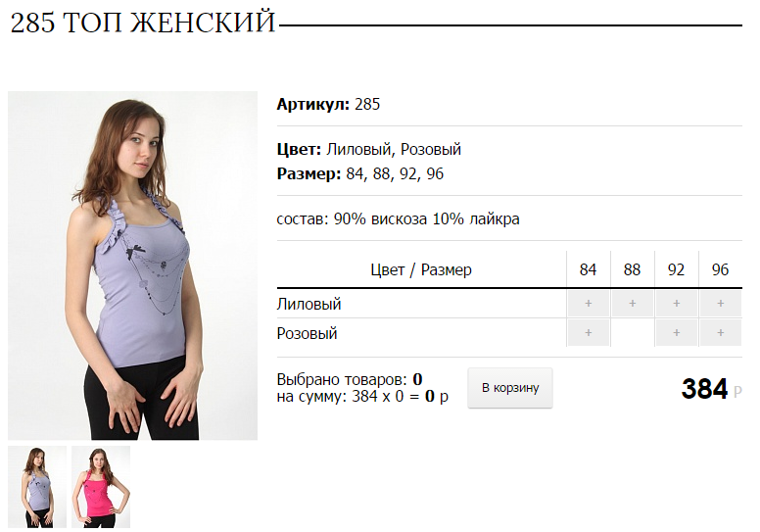
Task: Add Розовый size 84 plus
Action: point(588,333)
